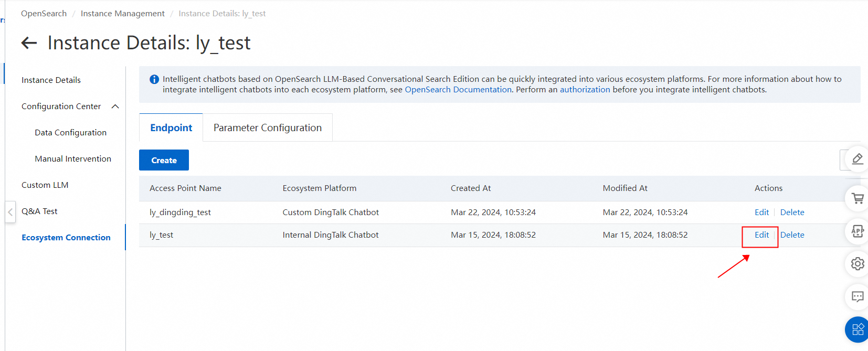Delete the ly_test access point
The height and width of the screenshot is (351, 868).
tap(792, 235)
